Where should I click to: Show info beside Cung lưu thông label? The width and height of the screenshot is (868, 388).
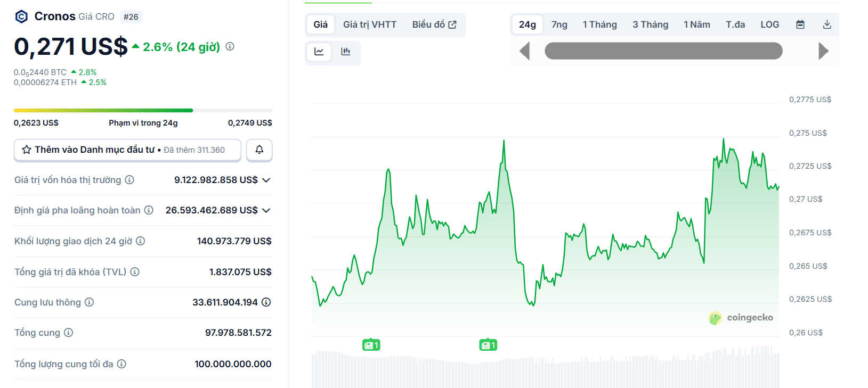(89, 302)
